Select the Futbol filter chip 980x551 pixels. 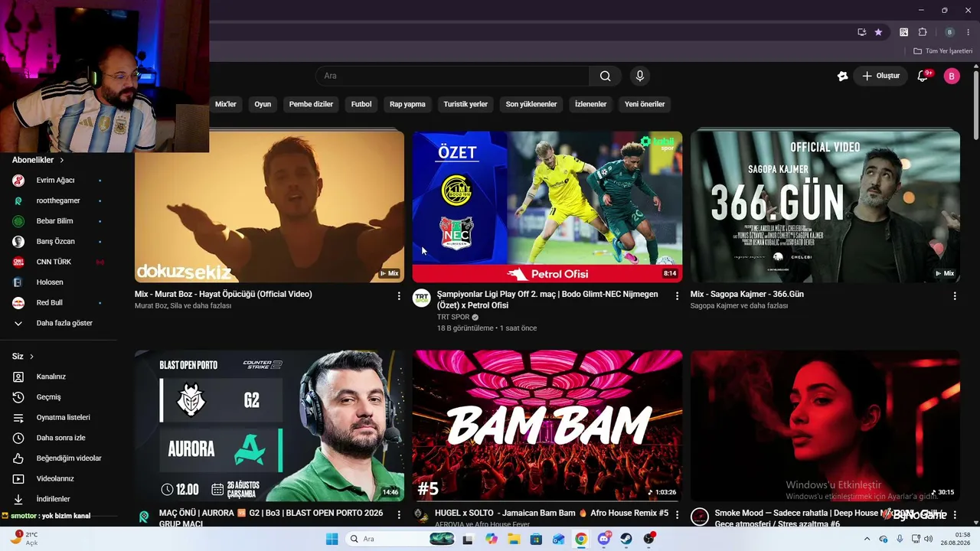[x=361, y=104]
